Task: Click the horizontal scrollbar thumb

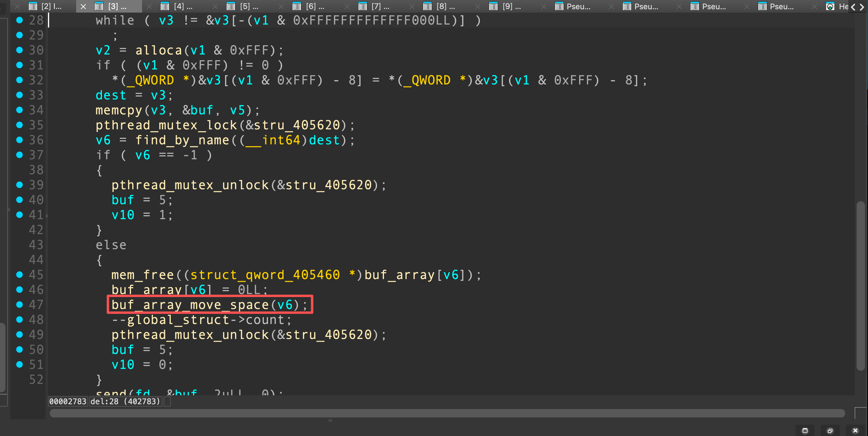Action: click(x=447, y=413)
